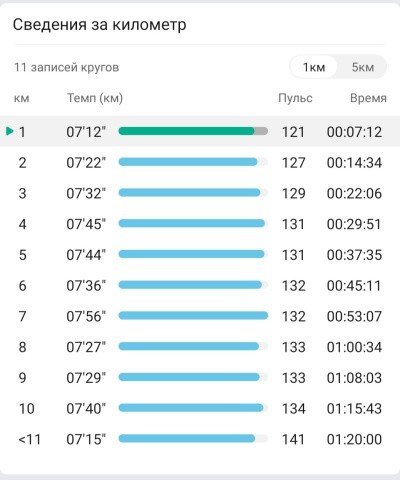Select the kilometer 10 row with 07'40"

click(x=200, y=408)
